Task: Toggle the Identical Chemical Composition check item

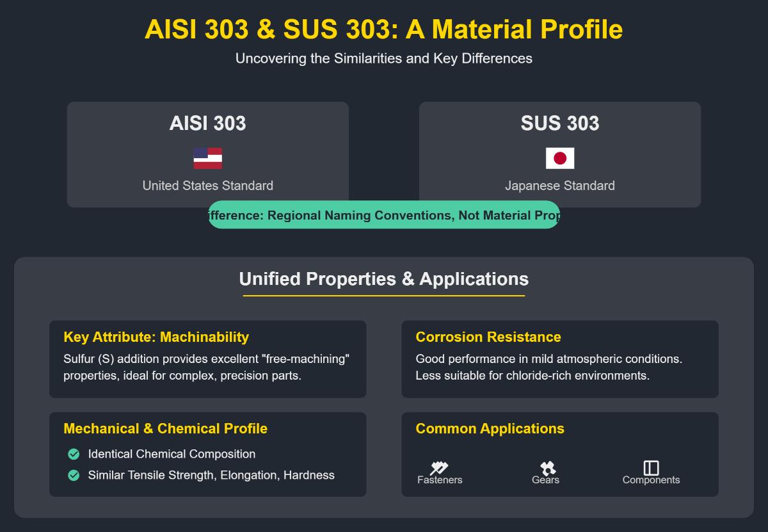Action: (171, 453)
